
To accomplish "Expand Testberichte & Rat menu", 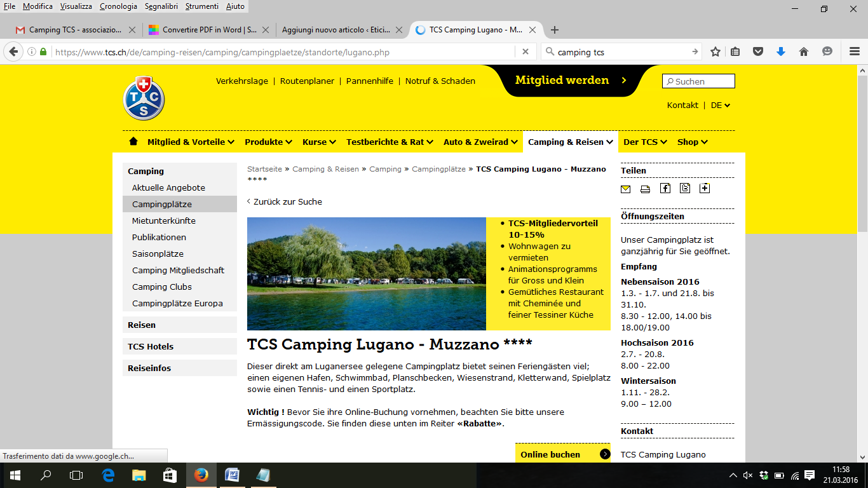I will coord(390,142).
